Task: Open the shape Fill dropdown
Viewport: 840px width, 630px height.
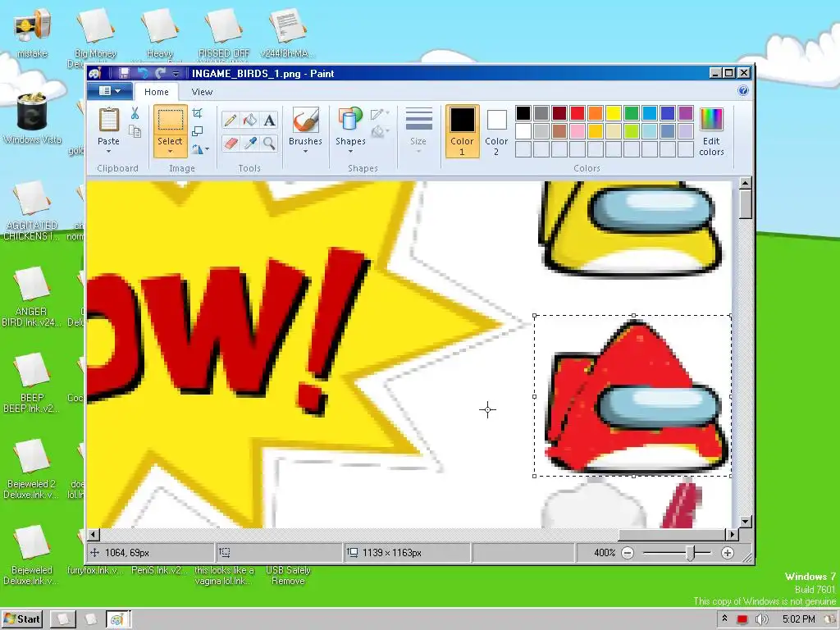Action: 379,131
